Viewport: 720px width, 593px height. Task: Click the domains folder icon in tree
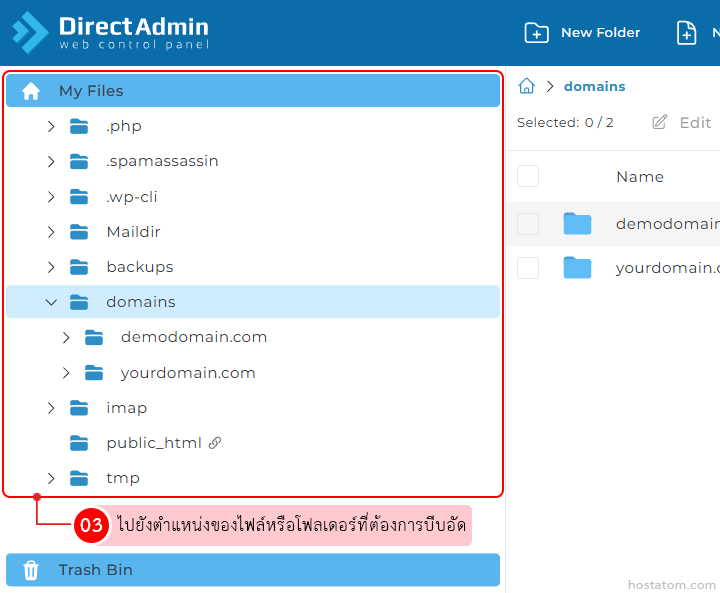pos(79,302)
